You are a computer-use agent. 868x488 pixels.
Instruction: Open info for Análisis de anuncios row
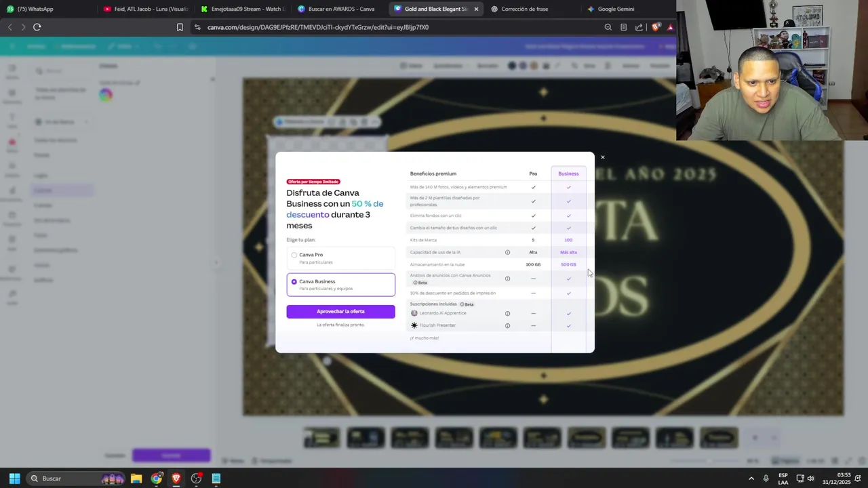pos(507,279)
